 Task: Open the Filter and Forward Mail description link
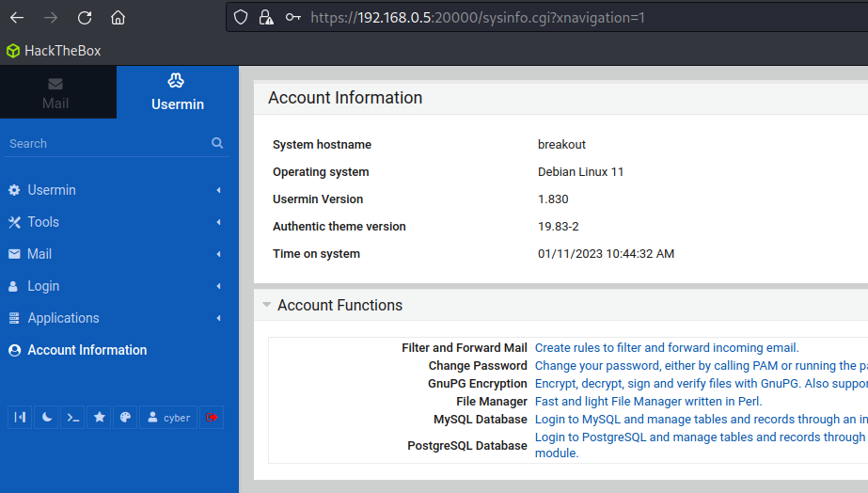coord(667,348)
